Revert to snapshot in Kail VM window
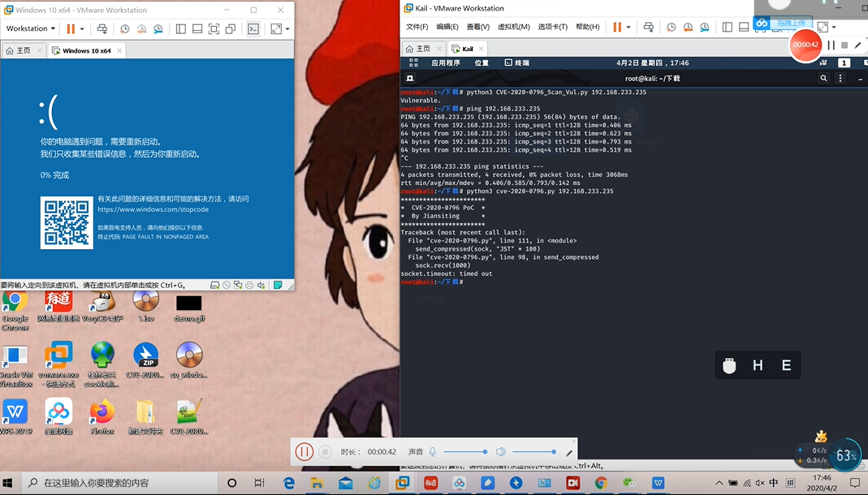The width and height of the screenshot is (868, 495). point(688,27)
